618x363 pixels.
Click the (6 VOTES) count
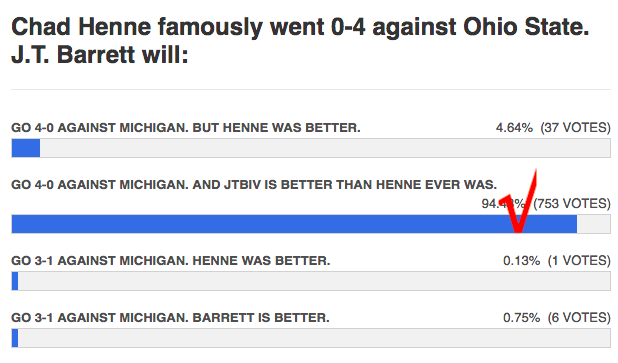pos(579,318)
